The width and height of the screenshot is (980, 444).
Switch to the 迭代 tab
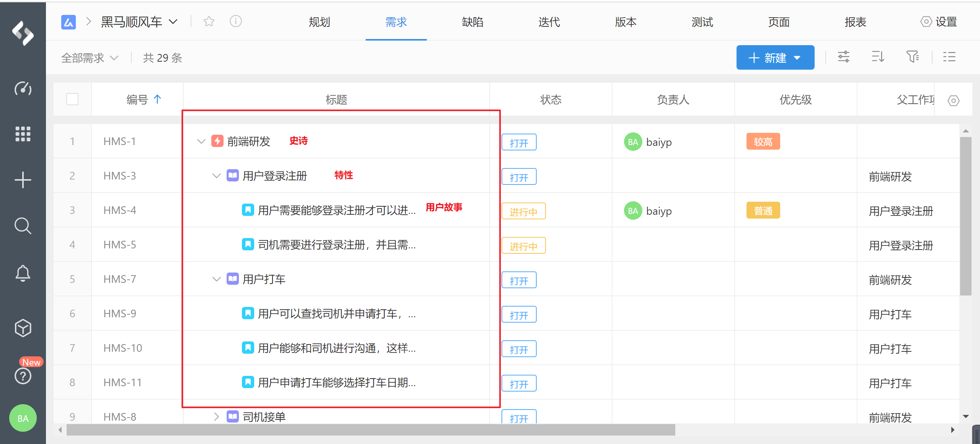(549, 22)
